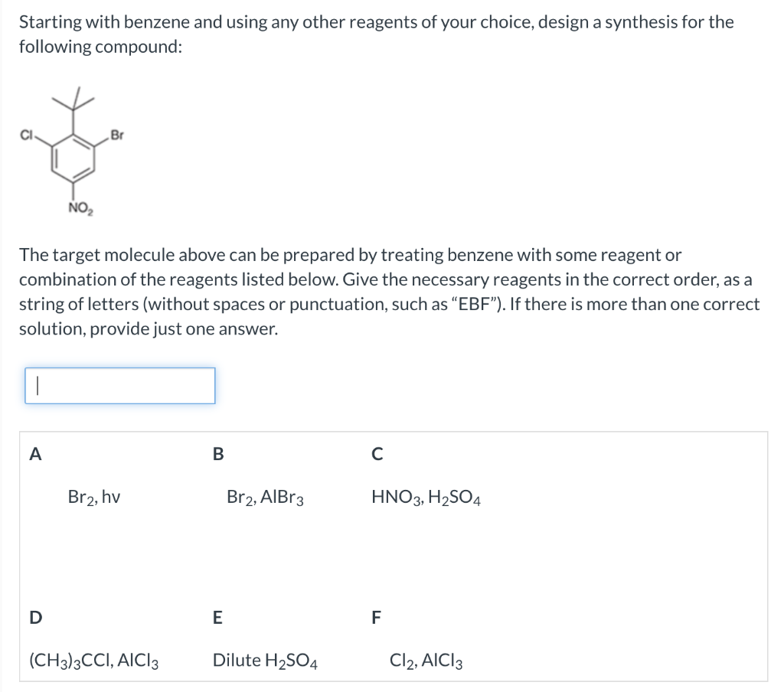Select the NO2 group label on the molecule
Screen dimensions: 784x692
click(79, 207)
